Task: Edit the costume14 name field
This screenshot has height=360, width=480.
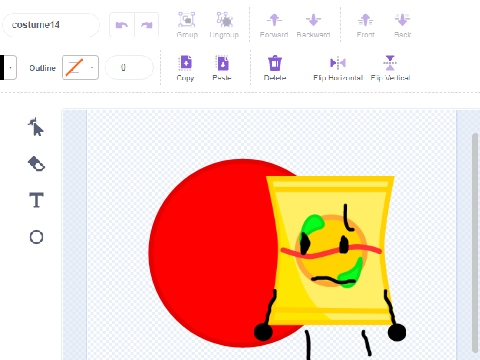Action: point(51,25)
